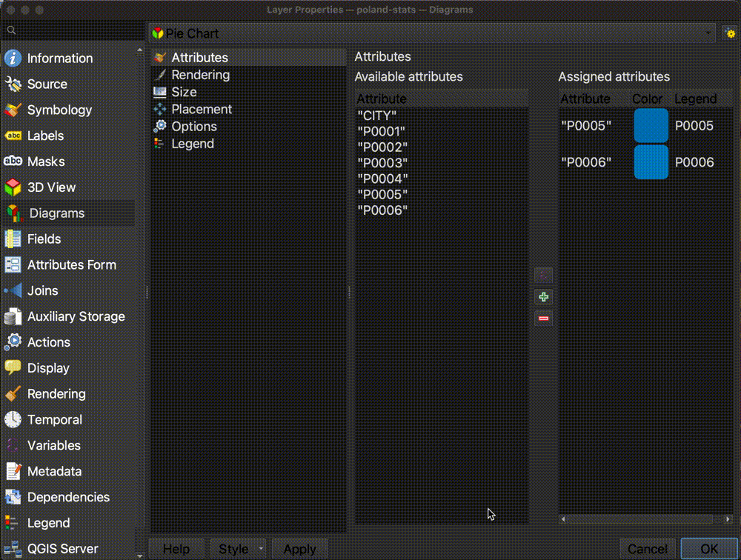Click the sidebar scroll up arrow
The width and height of the screenshot is (741, 560).
(139, 50)
